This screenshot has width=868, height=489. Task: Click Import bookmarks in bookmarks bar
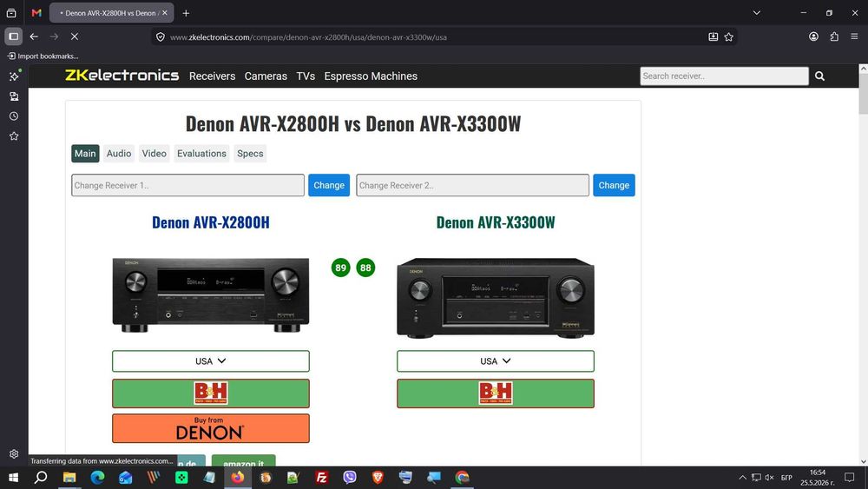[43, 56]
